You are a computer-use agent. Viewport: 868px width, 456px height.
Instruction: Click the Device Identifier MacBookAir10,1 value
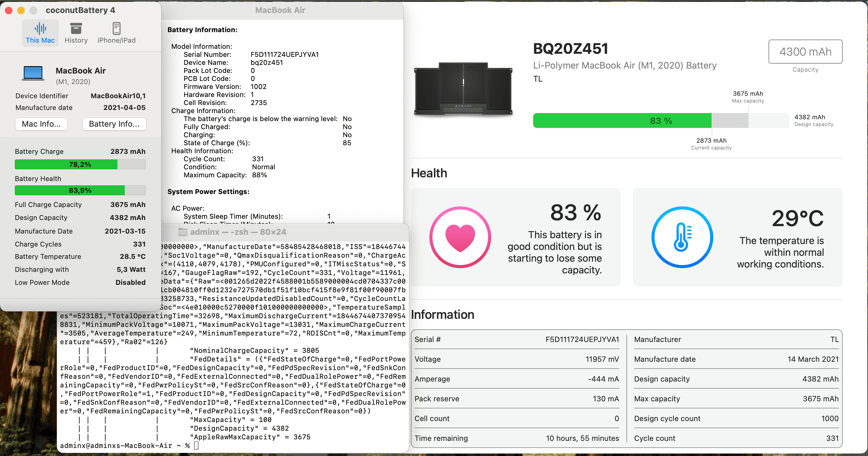point(118,96)
